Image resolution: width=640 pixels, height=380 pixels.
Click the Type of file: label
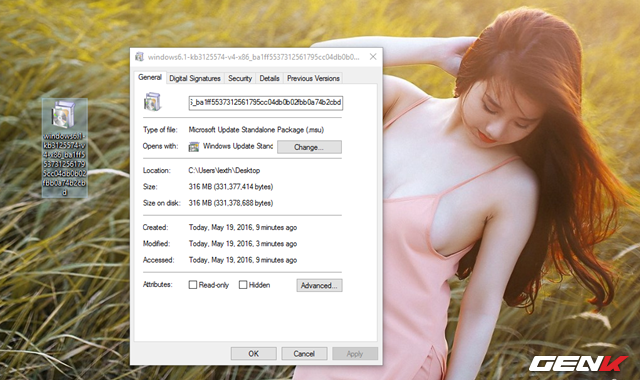point(160,130)
